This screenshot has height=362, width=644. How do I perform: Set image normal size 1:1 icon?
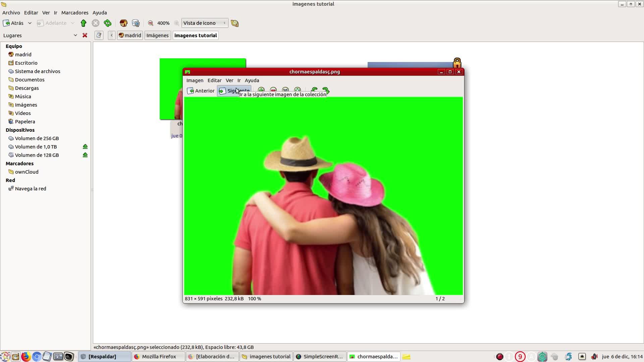click(x=285, y=89)
